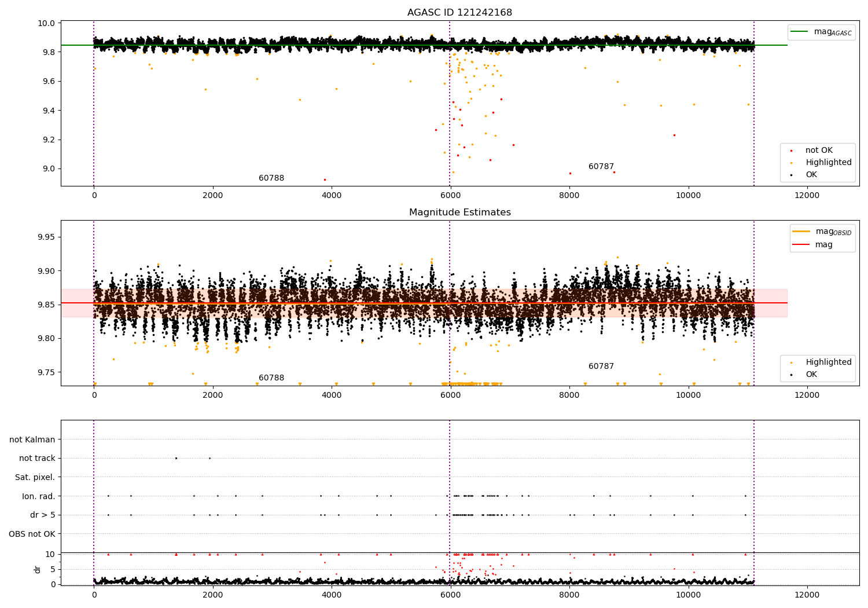
Task: Click the 'not OK' legend entry in top plot
Action: [x=819, y=151]
